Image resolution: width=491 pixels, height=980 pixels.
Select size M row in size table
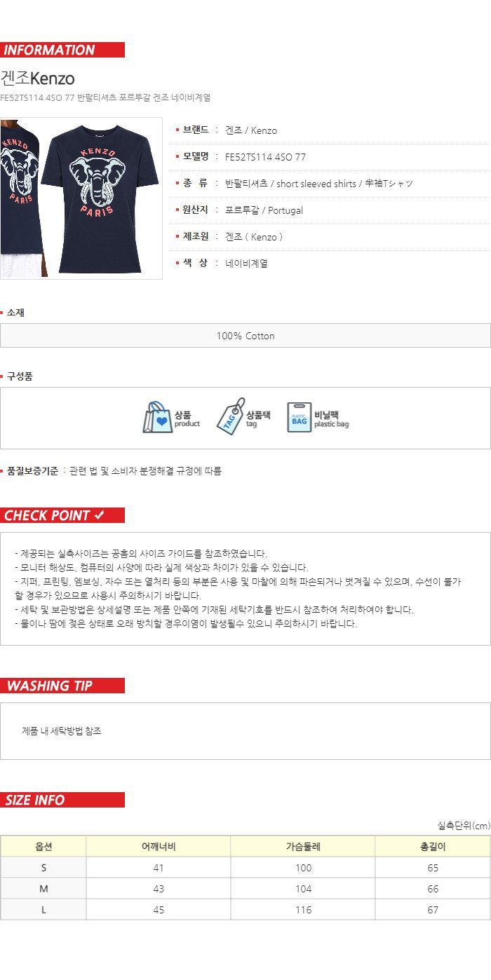click(x=245, y=889)
